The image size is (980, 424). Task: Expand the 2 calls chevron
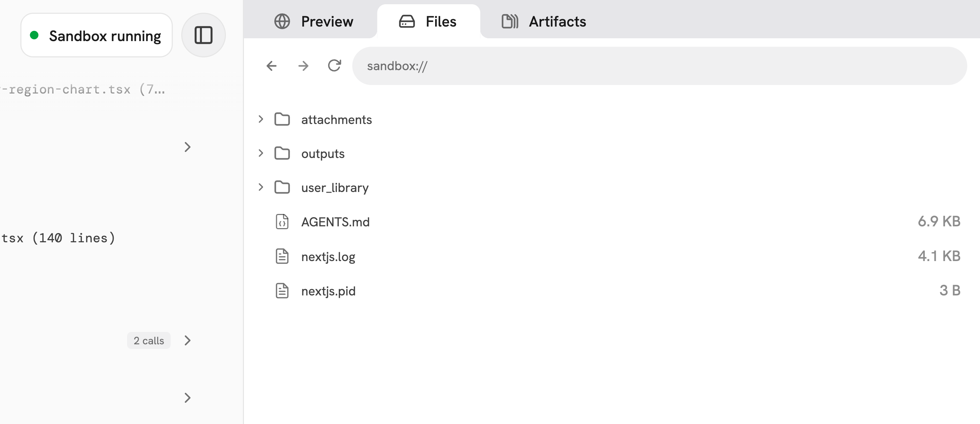(187, 340)
